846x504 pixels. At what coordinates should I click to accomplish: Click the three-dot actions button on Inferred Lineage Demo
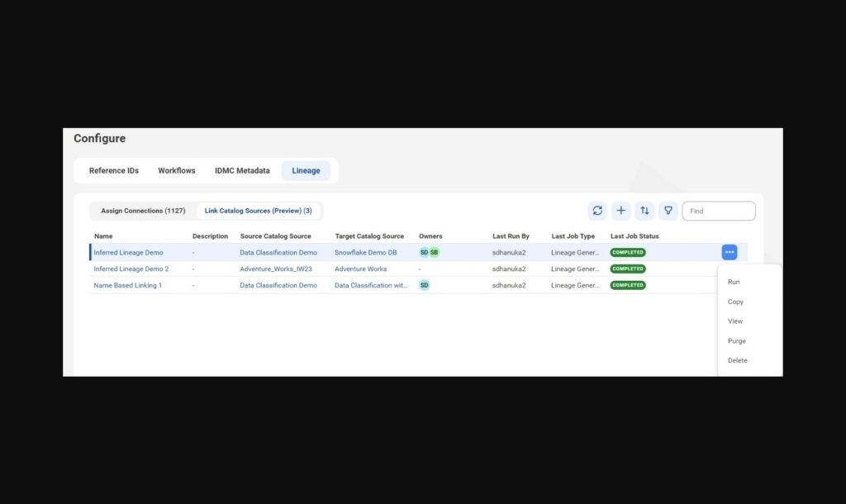pyautogui.click(x=730, y=252)
